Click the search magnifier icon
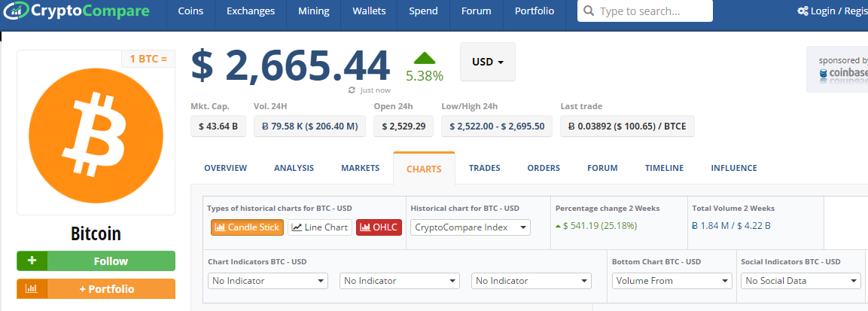Image resolution: width=868 pixels, height=311 pixels. coord(589,11)
